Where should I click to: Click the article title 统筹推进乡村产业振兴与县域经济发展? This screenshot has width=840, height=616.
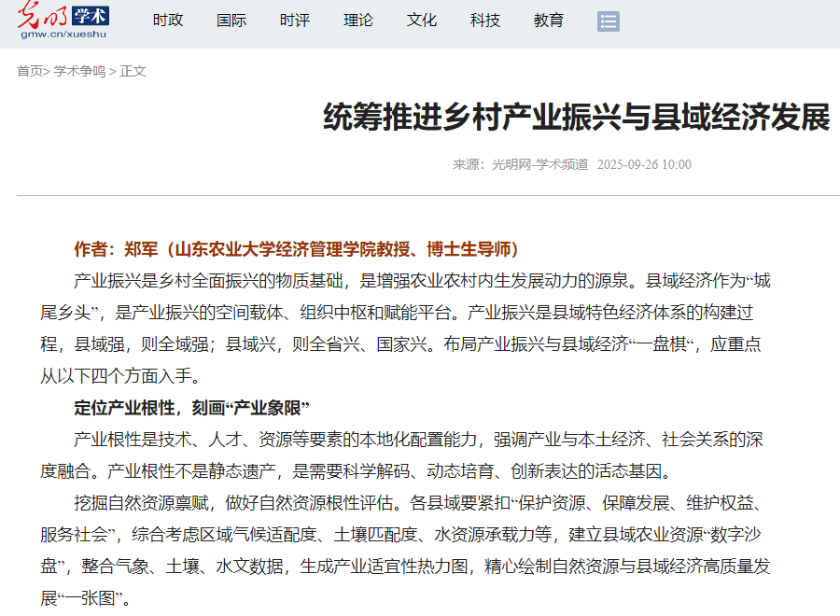tap(576, 119)
